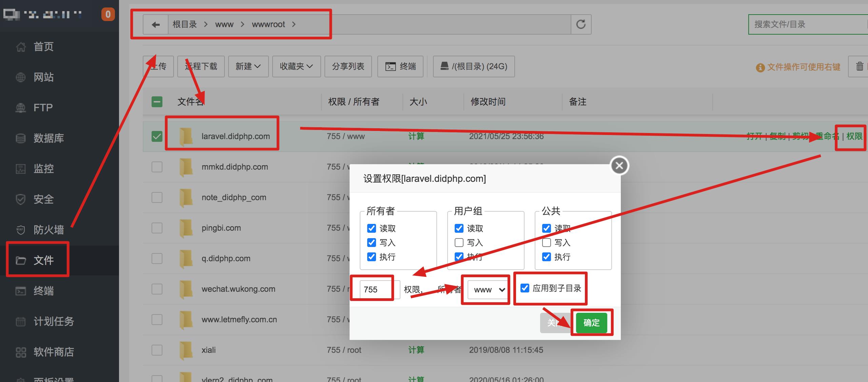
Task: Expand the 新建 dropdown
Action: point(248,66)
